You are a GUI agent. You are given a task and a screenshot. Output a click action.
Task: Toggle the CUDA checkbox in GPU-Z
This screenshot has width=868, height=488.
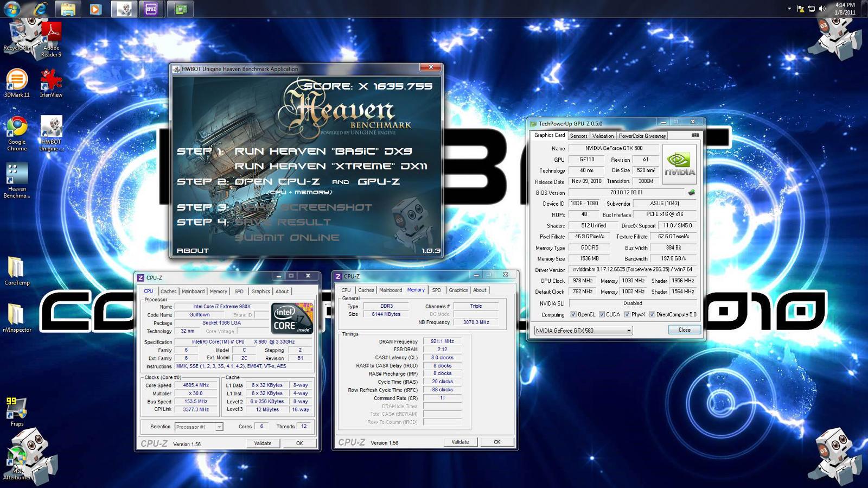[x=602, y=314]
